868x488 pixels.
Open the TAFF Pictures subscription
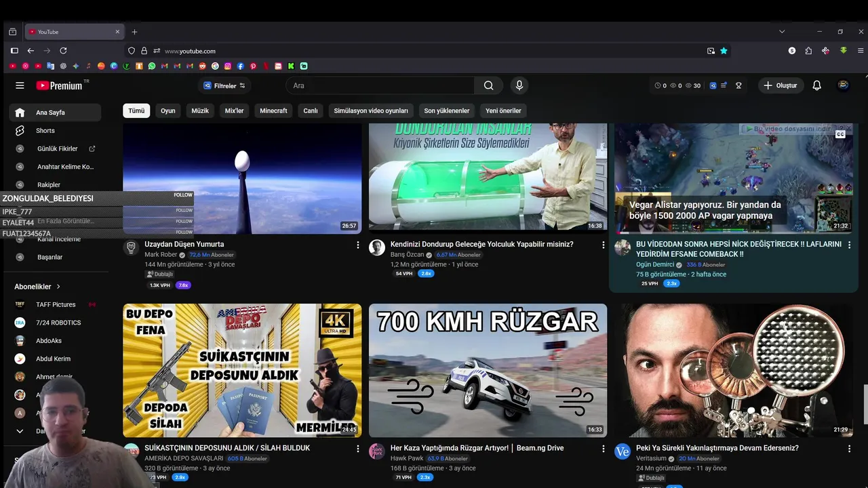pos(55,304)
